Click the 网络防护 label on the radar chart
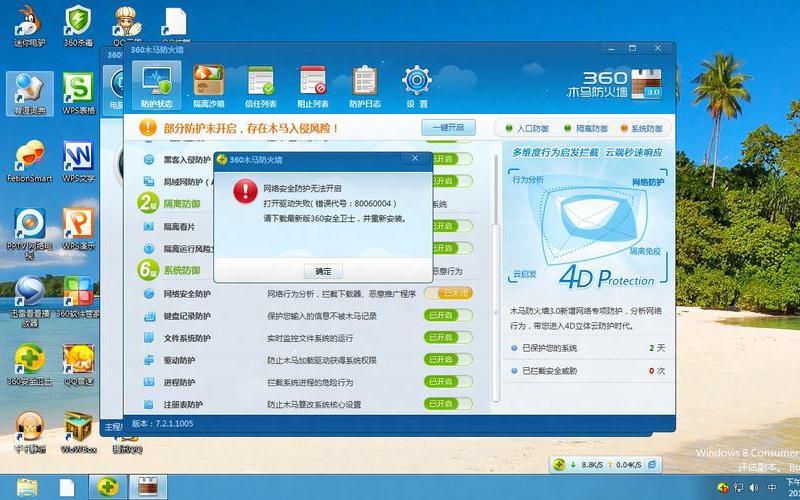The image size is (800, 500). [648, 182]
